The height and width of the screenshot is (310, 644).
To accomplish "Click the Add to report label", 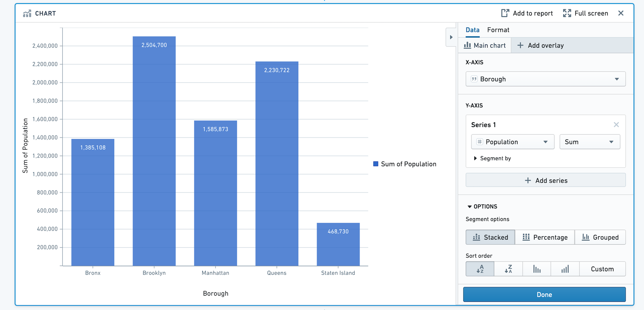I will pyautogui.click(x=533, y=13).
